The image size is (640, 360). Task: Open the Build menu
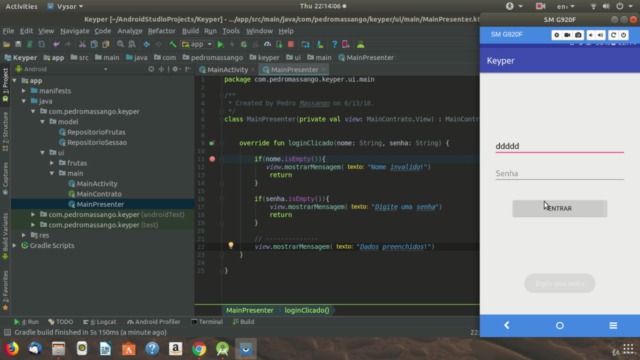pos(190,31)
